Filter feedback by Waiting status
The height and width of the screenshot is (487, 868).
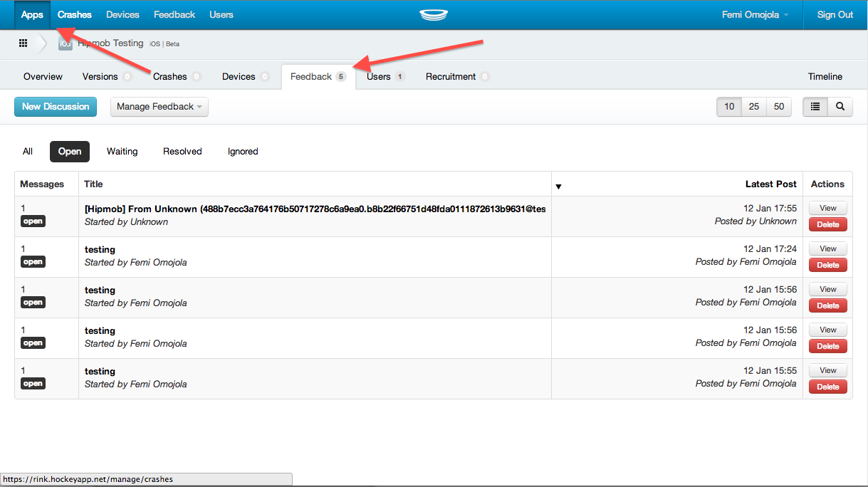(x=122, y=152)
